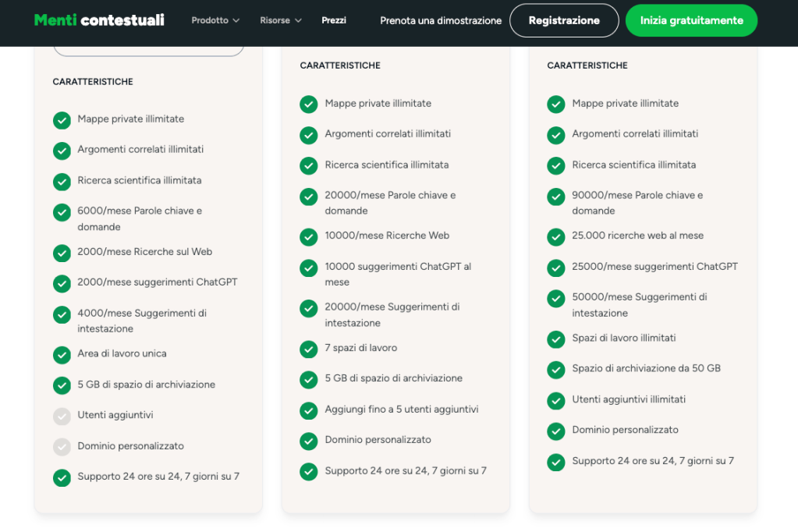Click the chevron arrow next to Risorse
Image resolution: width=798 pixels, height=532 pixels.
coord(298,21)
